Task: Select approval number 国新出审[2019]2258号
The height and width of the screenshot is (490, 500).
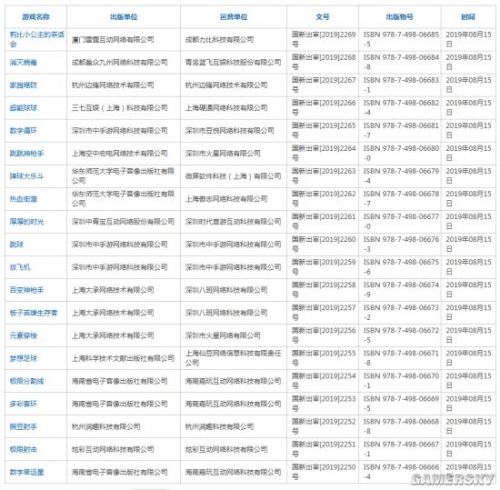Action: click(x=324, y=290)
